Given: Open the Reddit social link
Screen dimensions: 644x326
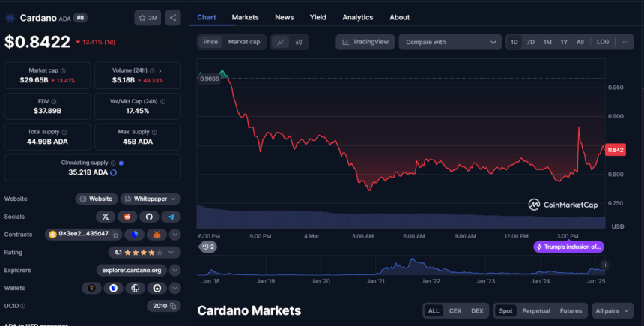Looking at the screenshot, I should tap(127, 217).
